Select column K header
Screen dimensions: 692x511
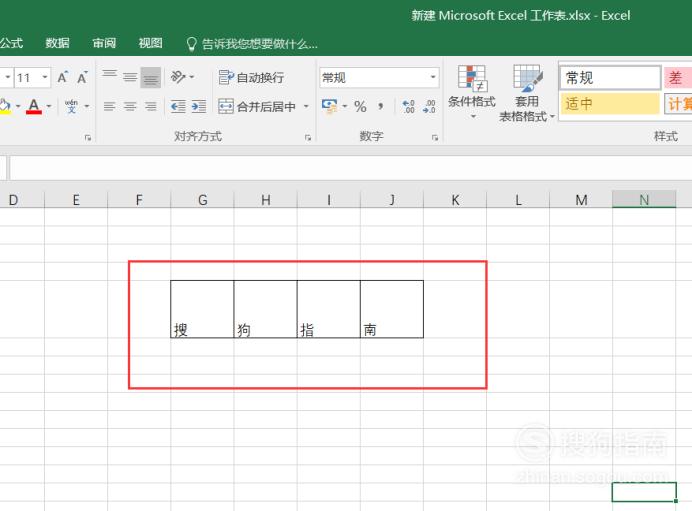pyautogui.click(x=455, y=200)
